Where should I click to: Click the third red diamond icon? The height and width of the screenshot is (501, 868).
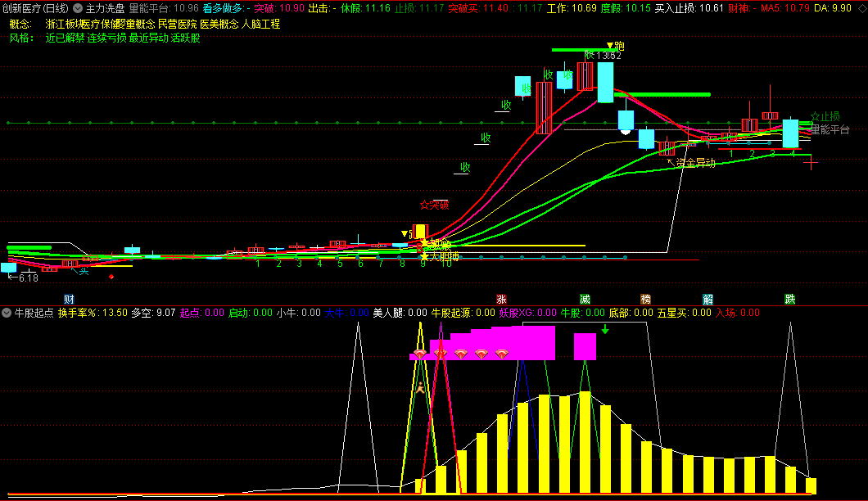pyautogui.click(x=461, y=354)
